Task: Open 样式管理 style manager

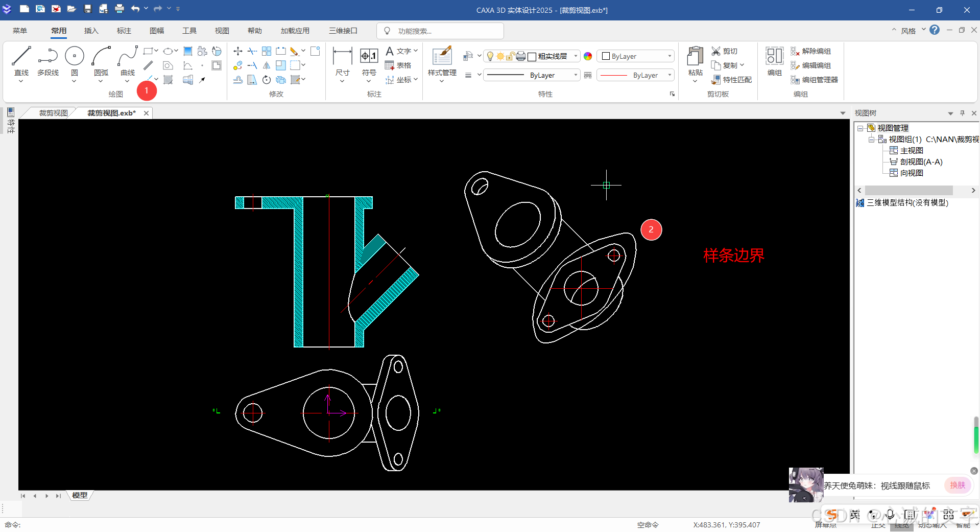Action: click(442, 61)
